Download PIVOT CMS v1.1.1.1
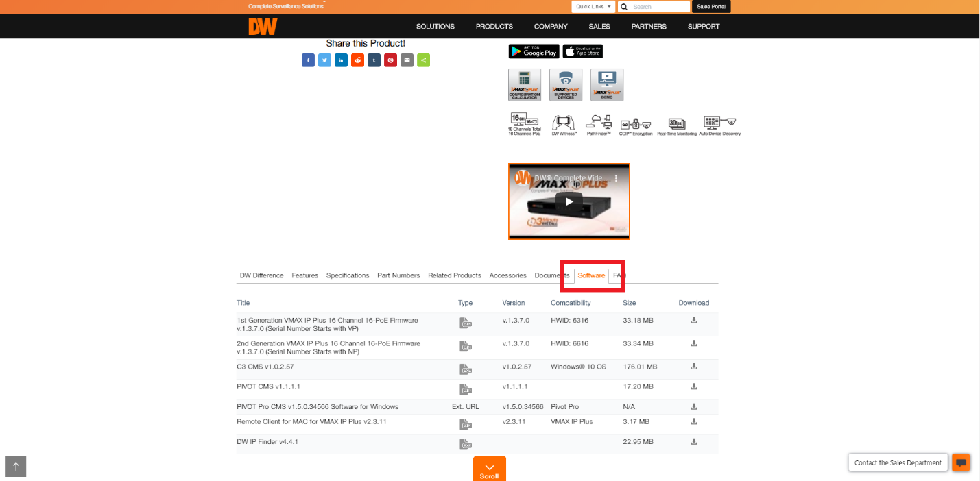The height and width of the screenshot is (481, 980). (x=694, y=386)
